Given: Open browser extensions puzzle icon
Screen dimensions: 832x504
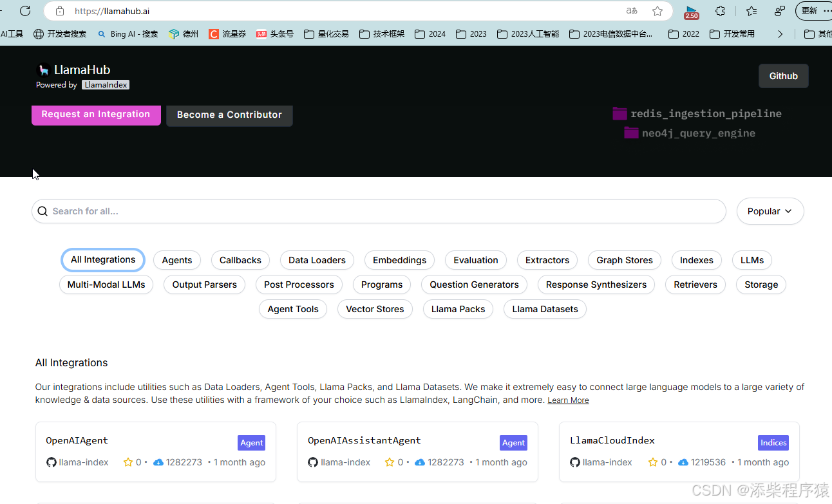Looking at the screenshot, I should click(721, 11).
